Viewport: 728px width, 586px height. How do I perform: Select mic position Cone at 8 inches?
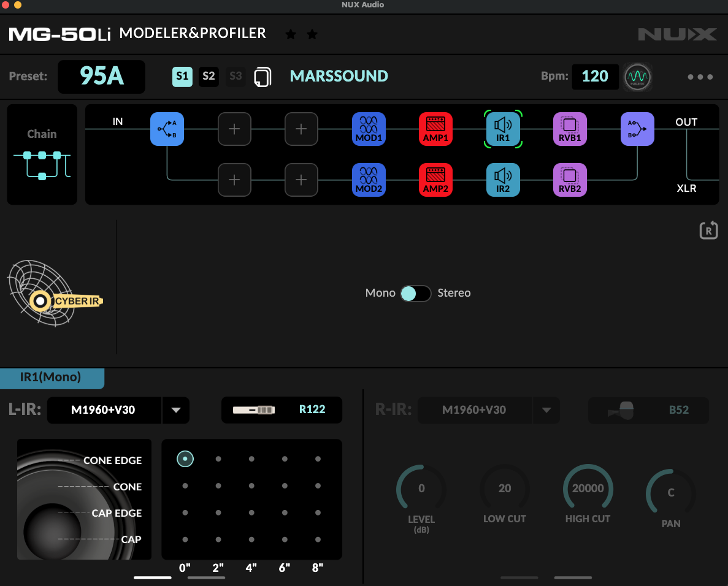(x=318, y=486)
